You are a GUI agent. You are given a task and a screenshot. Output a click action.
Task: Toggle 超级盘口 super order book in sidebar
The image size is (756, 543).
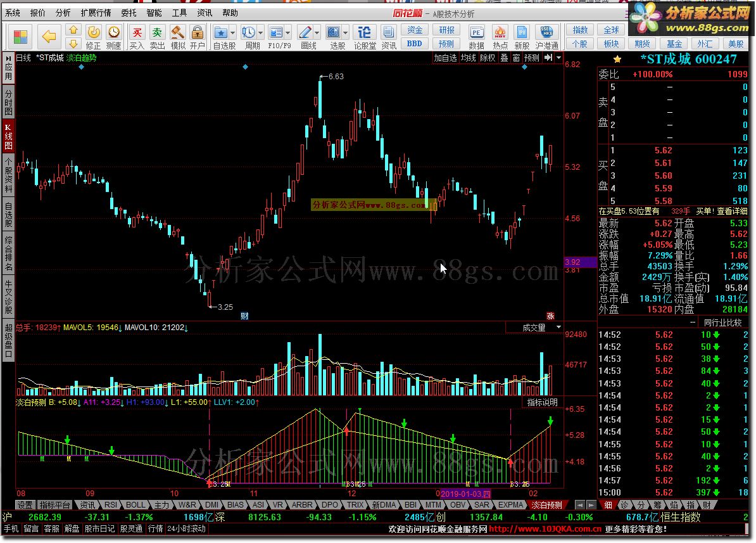pyautogui.click(x=8, y=342)
